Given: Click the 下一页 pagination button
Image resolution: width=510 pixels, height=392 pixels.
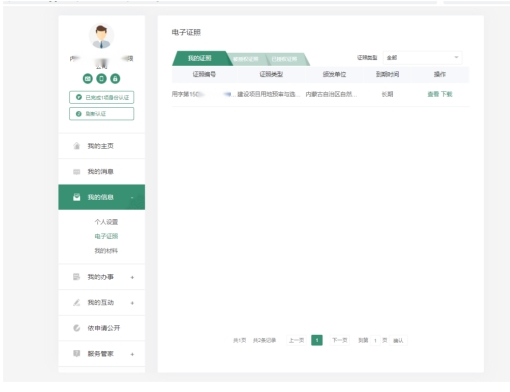Looking at the screenshot, I should (340, 340).
